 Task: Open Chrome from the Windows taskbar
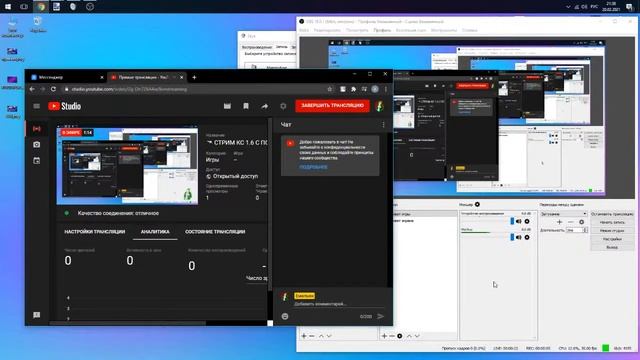pos(40,7)
